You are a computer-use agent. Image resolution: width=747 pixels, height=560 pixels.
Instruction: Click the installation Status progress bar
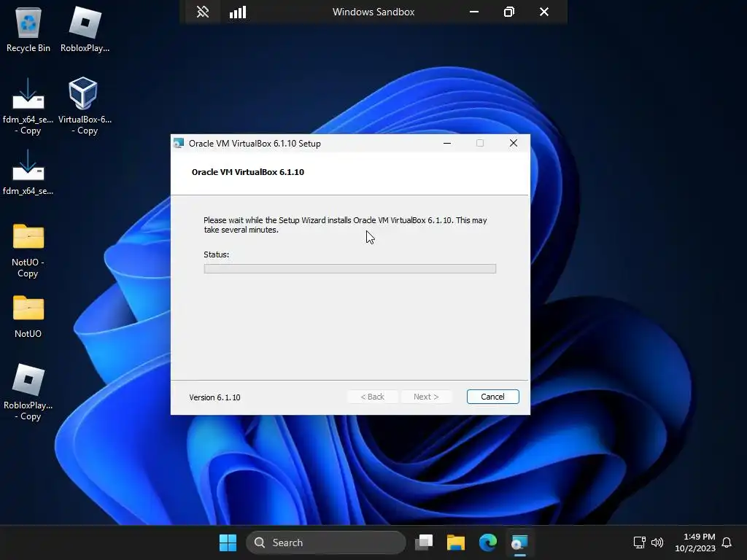349,268
